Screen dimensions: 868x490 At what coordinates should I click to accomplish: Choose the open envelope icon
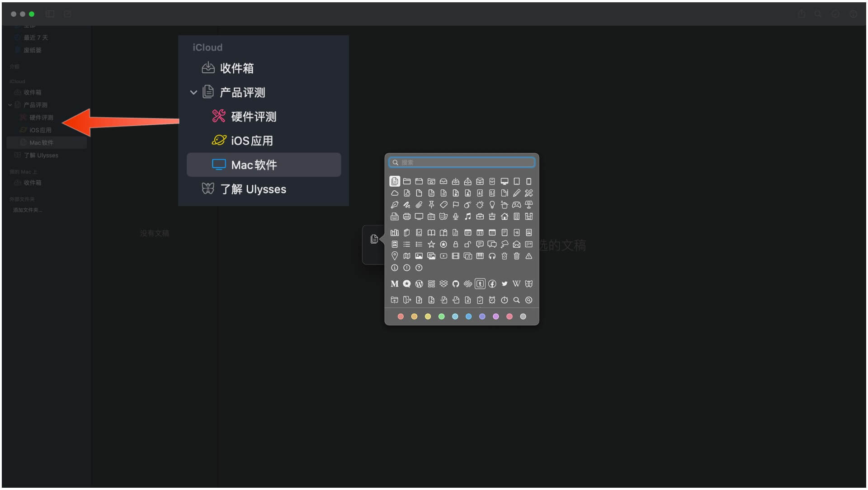point(516,245)
